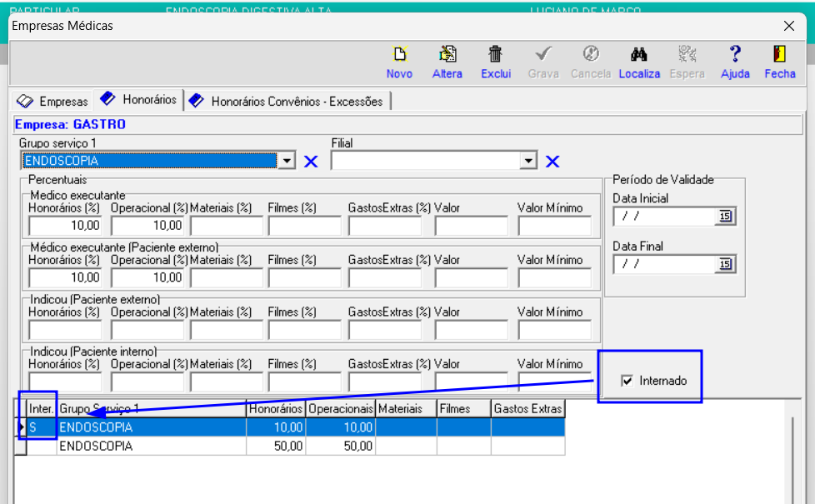
Task: Click Honorários field in Indicou (Paciente externo)
Action: click(65, 330)
